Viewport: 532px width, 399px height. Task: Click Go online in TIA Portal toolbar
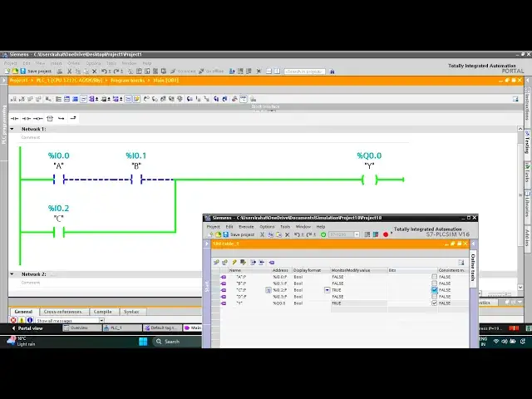(183, 71)
